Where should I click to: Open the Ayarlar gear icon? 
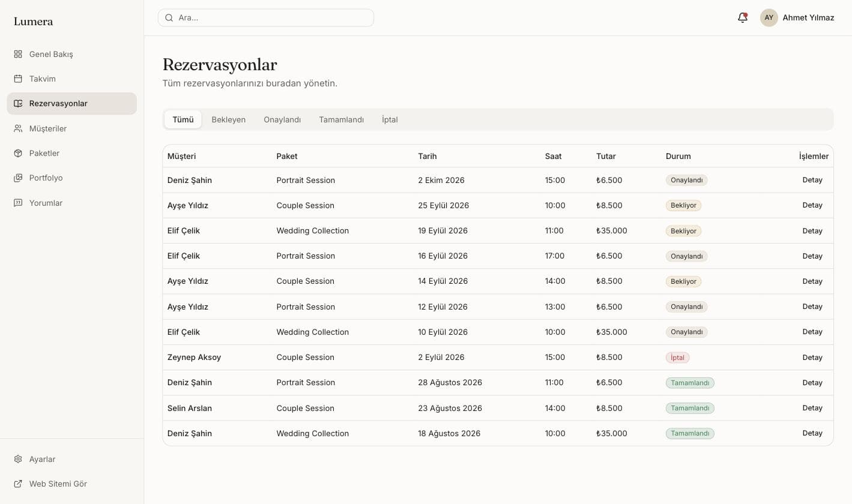tap(18, 459)
